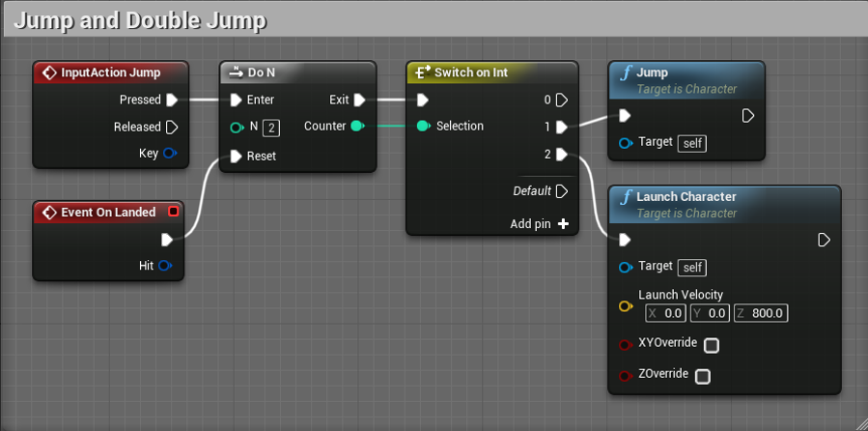This screenshot has width=868, height=431.
Task: Click the Hit output pin on Event On Landed
Action: click(x=165, y=265)
